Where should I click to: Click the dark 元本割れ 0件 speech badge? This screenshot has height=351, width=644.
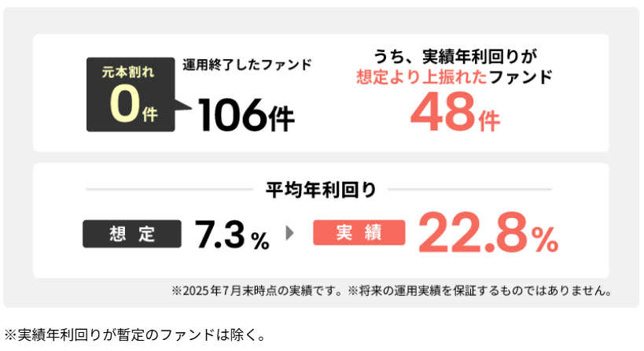click(131, 94)
